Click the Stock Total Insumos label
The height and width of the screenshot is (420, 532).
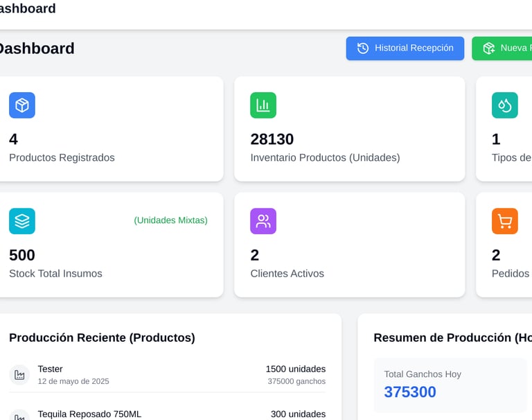55,273
